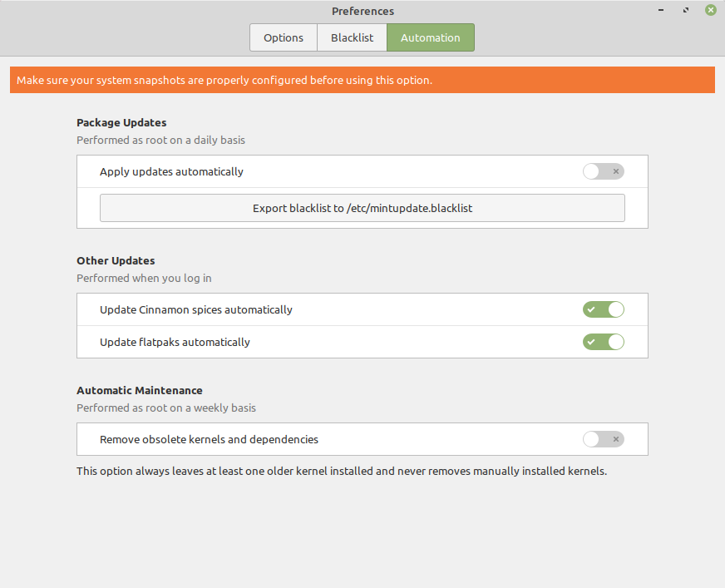Open the Blacklist tab

click(x=352, y=37)
